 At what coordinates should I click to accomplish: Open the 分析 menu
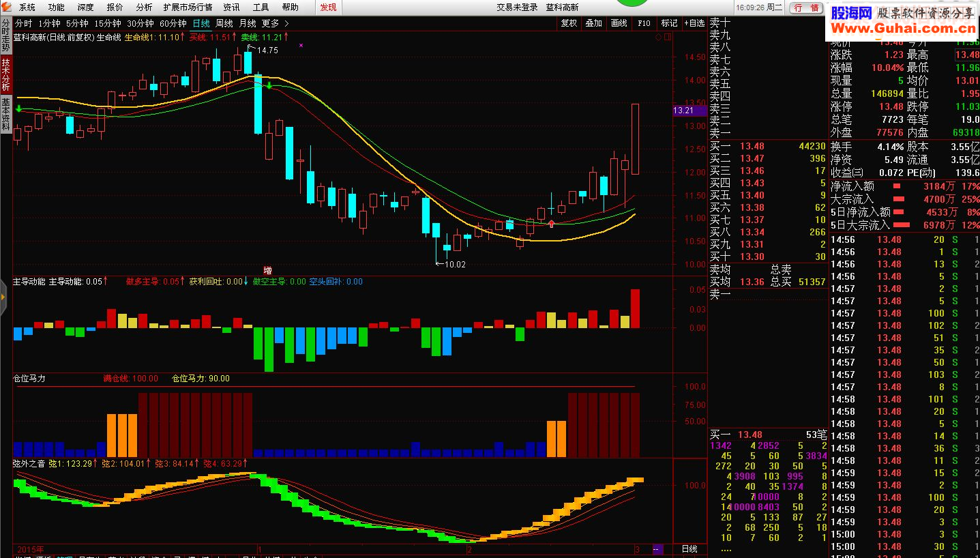144,8
